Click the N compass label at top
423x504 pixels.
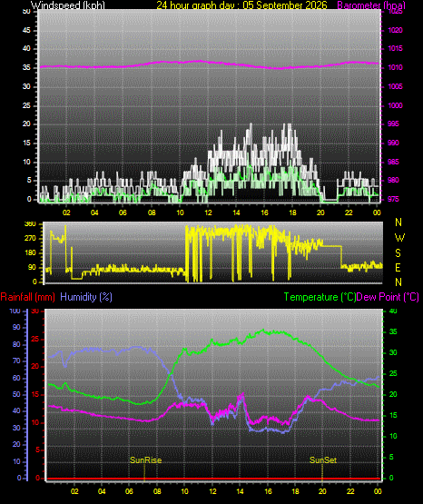(x=398, y=222)
